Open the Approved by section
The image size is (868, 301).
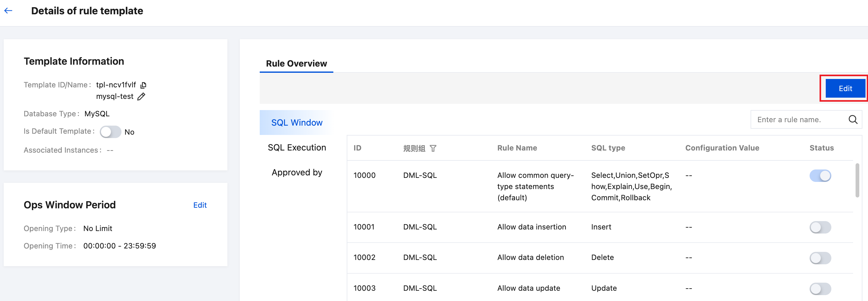tap(296, 173)
